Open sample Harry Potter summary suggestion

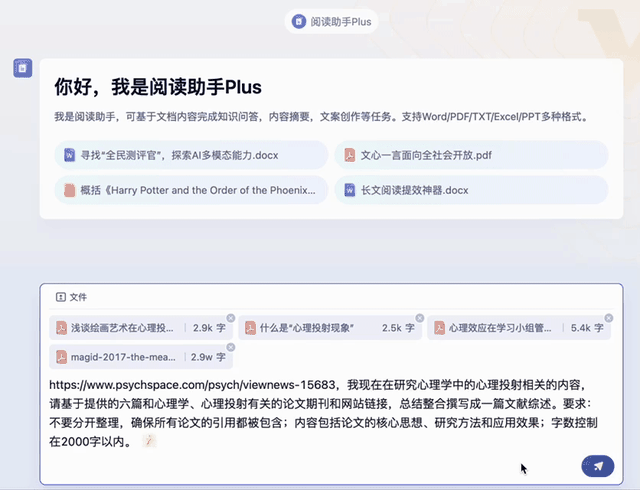tap(191, 190)
